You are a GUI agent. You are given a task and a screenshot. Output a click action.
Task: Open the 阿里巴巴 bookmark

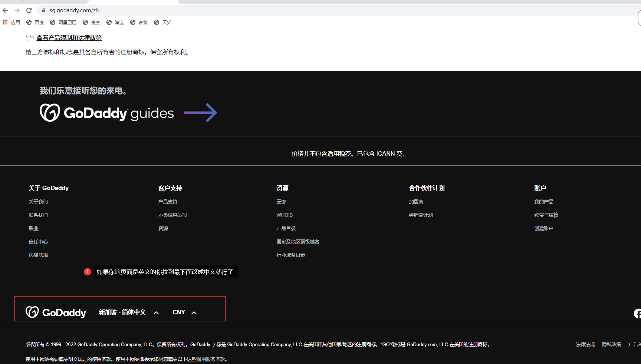pos(63,22)
